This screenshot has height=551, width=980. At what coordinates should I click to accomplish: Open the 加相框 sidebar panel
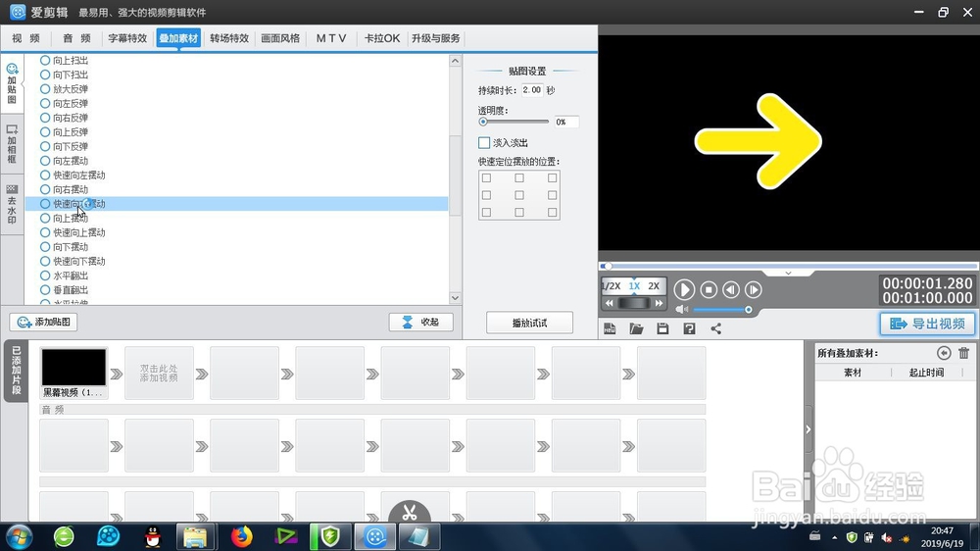pos(12,144)
